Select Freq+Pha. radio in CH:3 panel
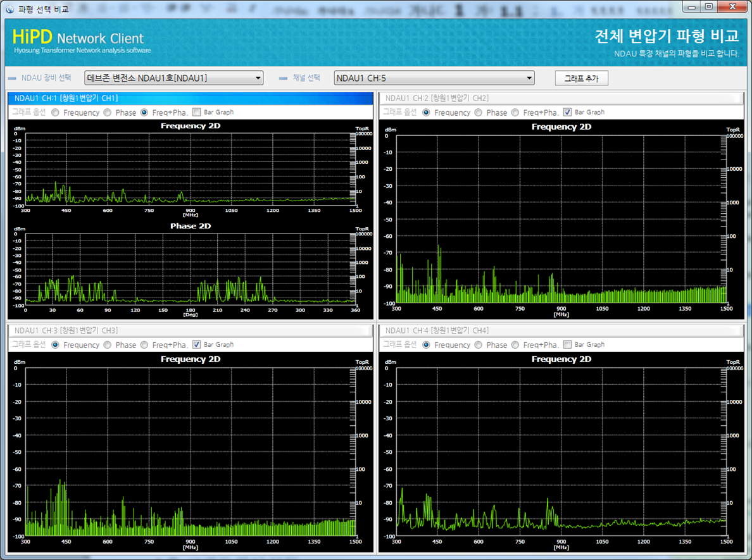The height and width of the screenshot is (560, 752). tap(144, 345)
